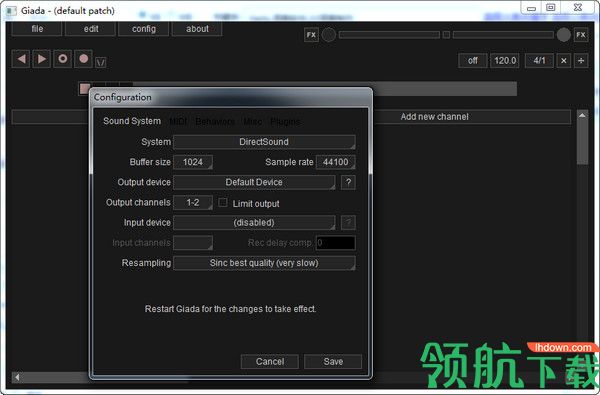Open the Buffer size dropdown
This screenshot has height=395, width=600.
(x=193, y=162)
